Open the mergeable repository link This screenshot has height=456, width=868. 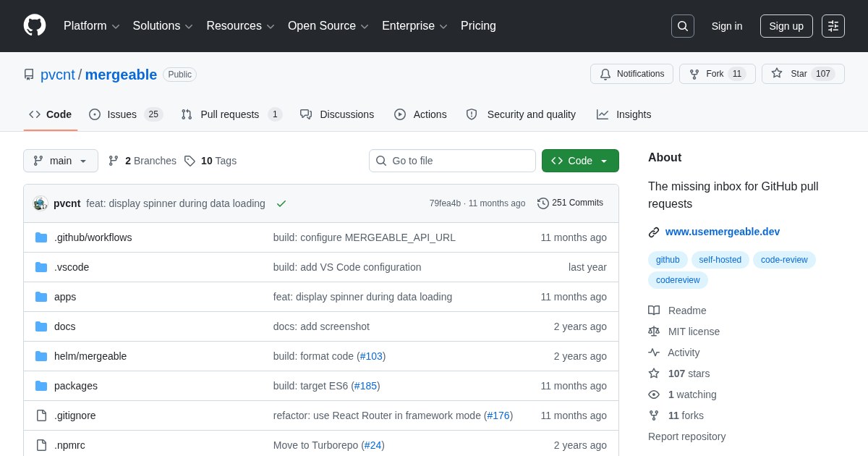point(121,75)
